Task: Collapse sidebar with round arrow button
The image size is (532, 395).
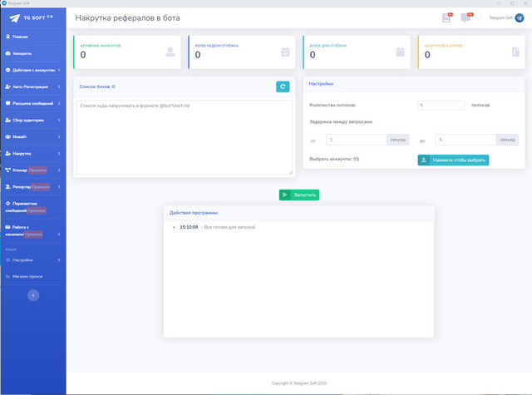Action: [33, 295]
